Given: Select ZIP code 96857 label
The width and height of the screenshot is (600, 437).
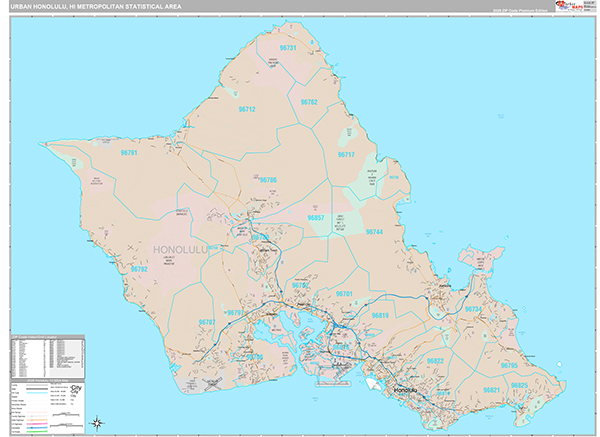Looking at the screenshot, I should pos(315,217).
